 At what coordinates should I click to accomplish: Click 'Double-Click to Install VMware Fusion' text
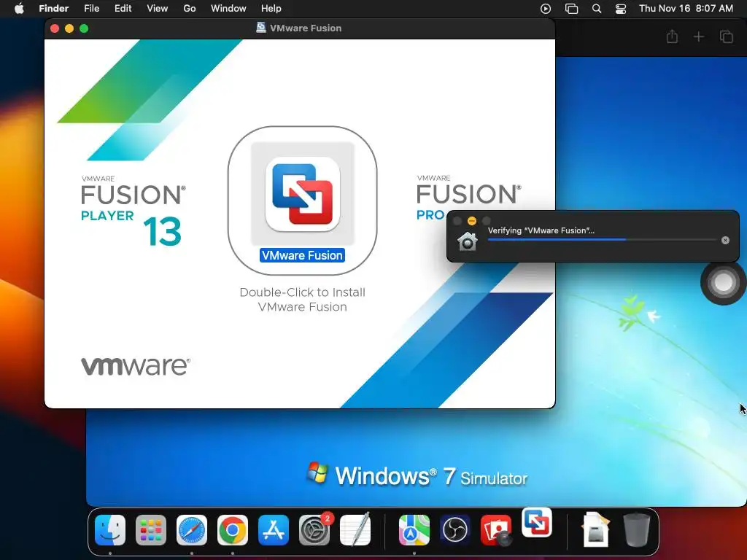(x=303, y=300)
